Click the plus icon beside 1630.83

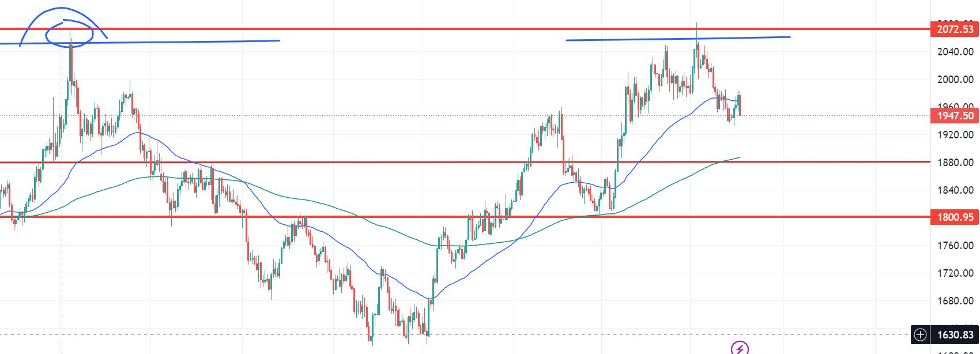coord(921,334)
